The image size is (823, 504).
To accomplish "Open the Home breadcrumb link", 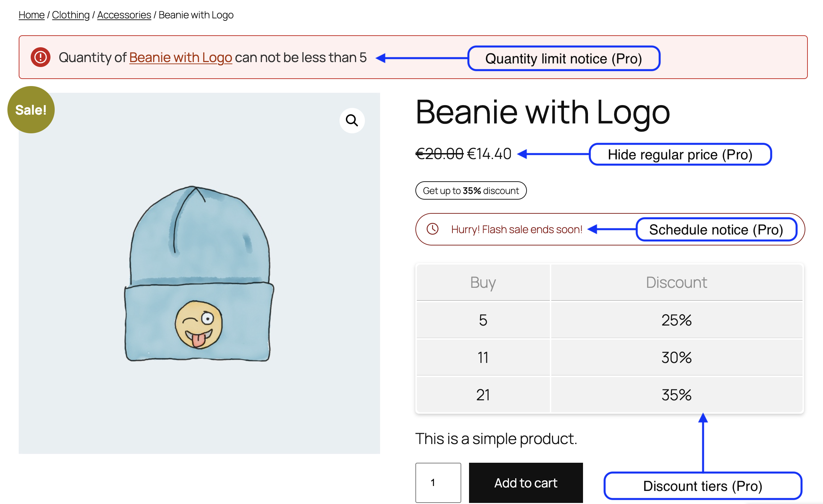I will pyautogui.click(x=31, y=15).
